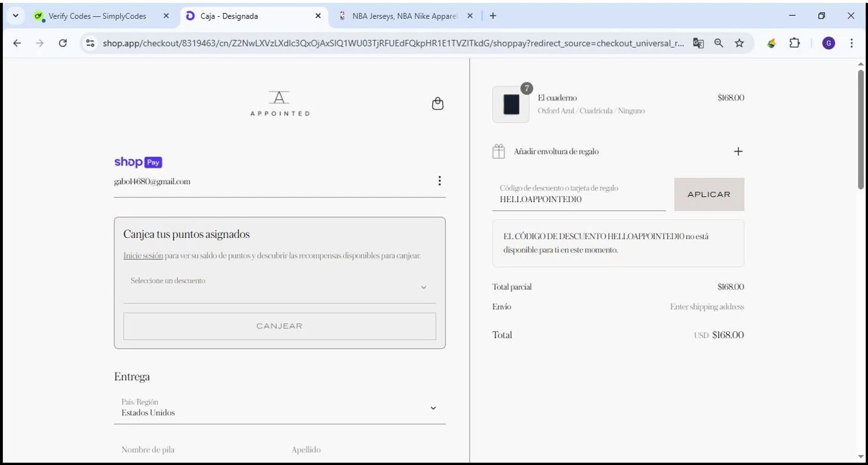The height and width of the screenshot is (465, 868).
Task: Click the Oxford Azul / Cuadrícula / Ninguno text
Action: point(591,111)
